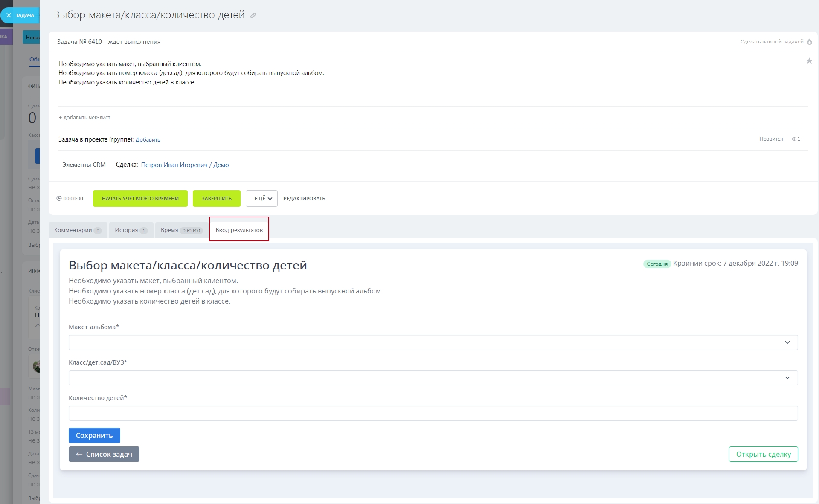Toggle the favorite star icon

809,61
